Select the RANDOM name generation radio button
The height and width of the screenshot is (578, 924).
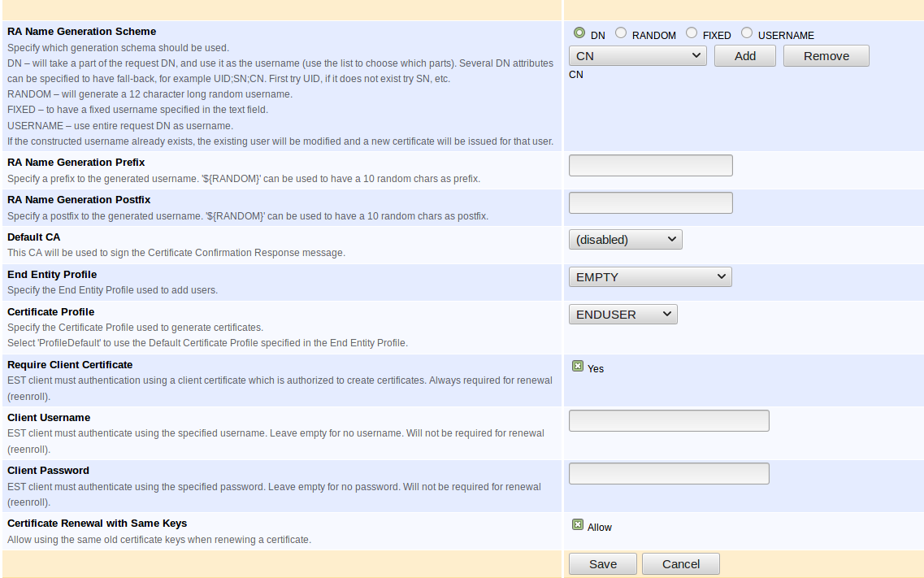621,32
